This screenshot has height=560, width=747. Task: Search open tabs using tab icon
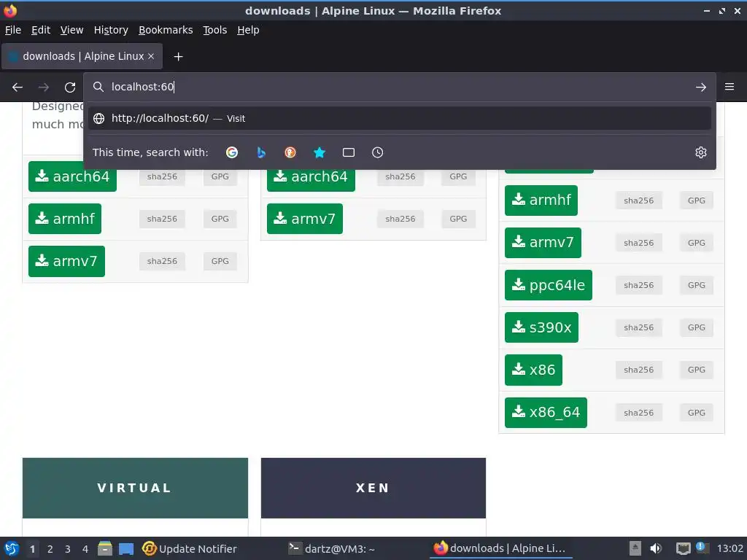coord(348,152)
